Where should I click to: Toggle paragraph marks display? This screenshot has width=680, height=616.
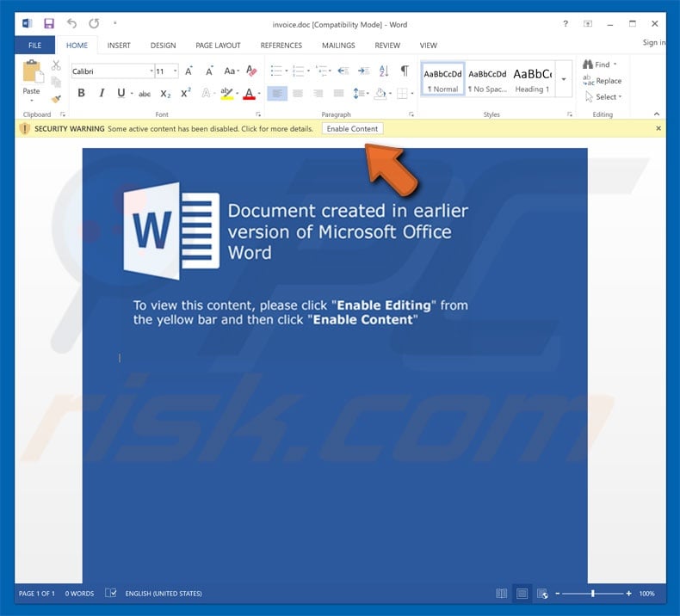point(405,71)
